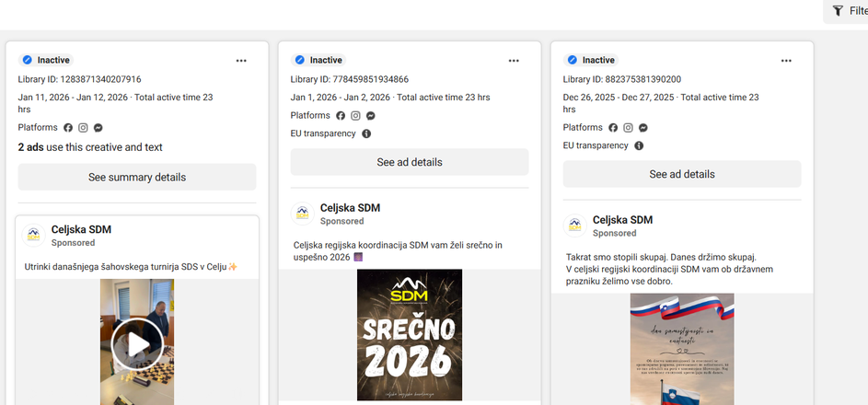This screenshot has width=868, height=405.
Task: Click Celjska SDM profile logo in middle ad
Action: point(302,214)
